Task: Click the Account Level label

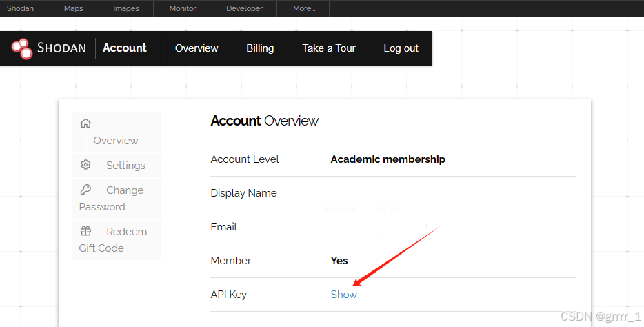Action: (245, 159)
